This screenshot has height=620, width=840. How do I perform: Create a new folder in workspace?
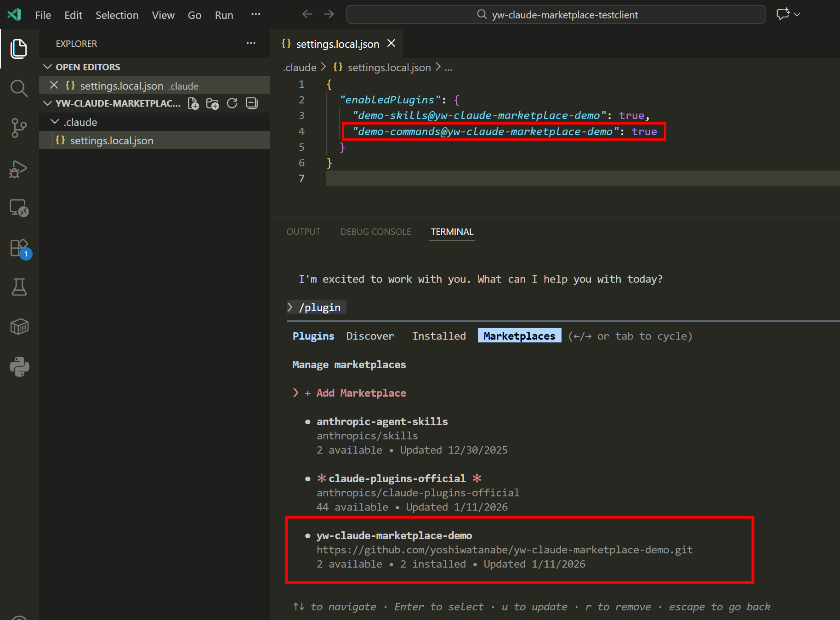(213, 103)
